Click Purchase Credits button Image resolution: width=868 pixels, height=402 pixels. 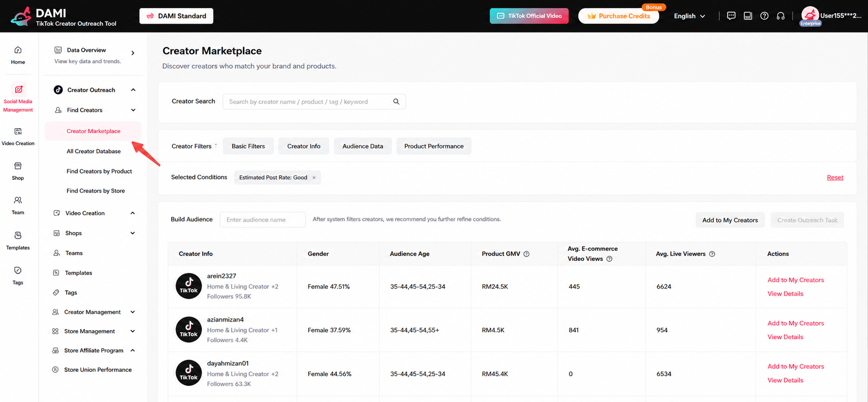point(619,16)
